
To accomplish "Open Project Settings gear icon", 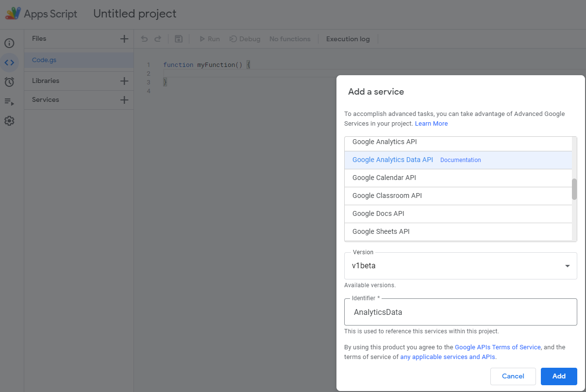I will click(9, 121).
